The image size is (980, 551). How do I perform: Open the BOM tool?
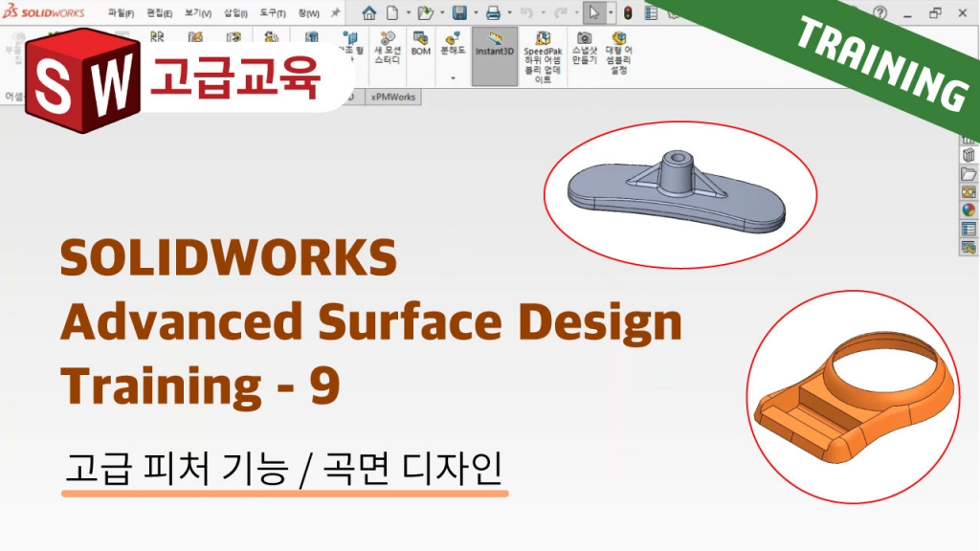(421, 43)
